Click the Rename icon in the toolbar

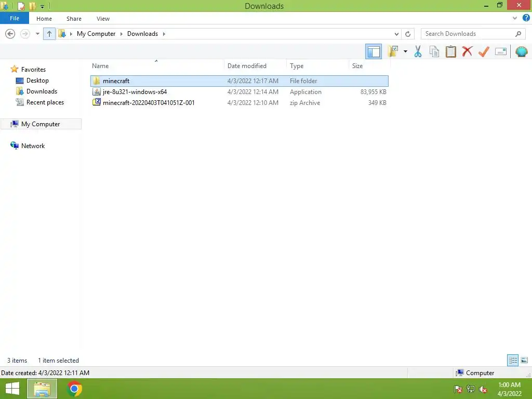[501, 51]
